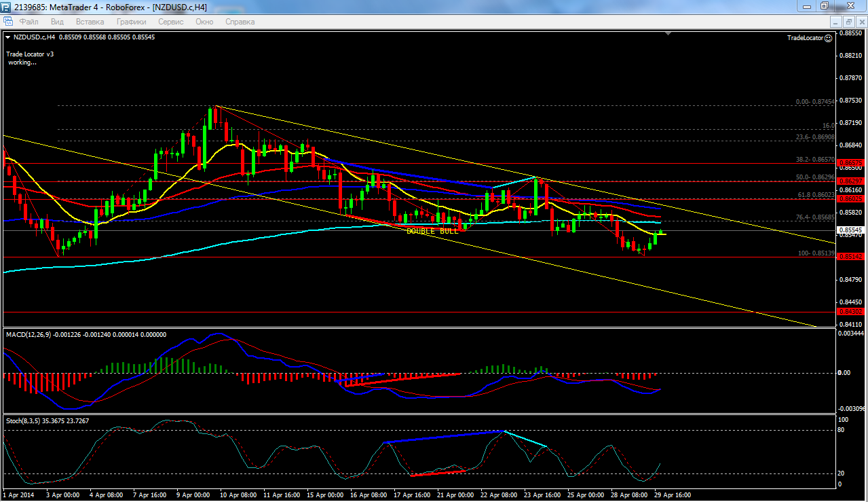The height and width of the screenshot is (502, 868).
Task: Restore down the inner chart window
Action: click(x=848, y=22)
